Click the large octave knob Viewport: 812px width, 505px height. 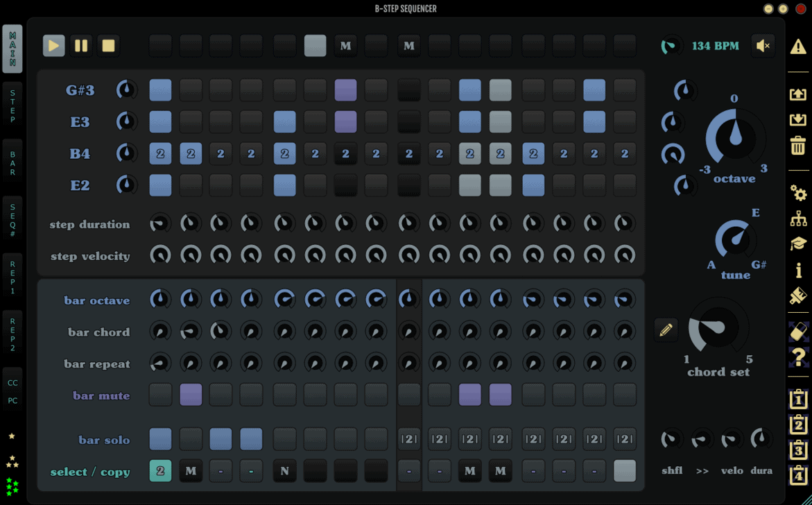[x=734, y=137]
